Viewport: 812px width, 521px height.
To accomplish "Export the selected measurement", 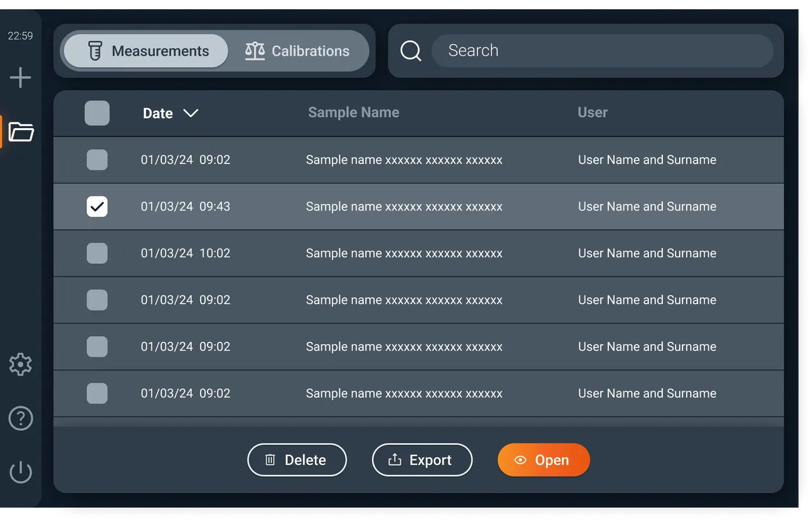I will (x=422, y=460).
